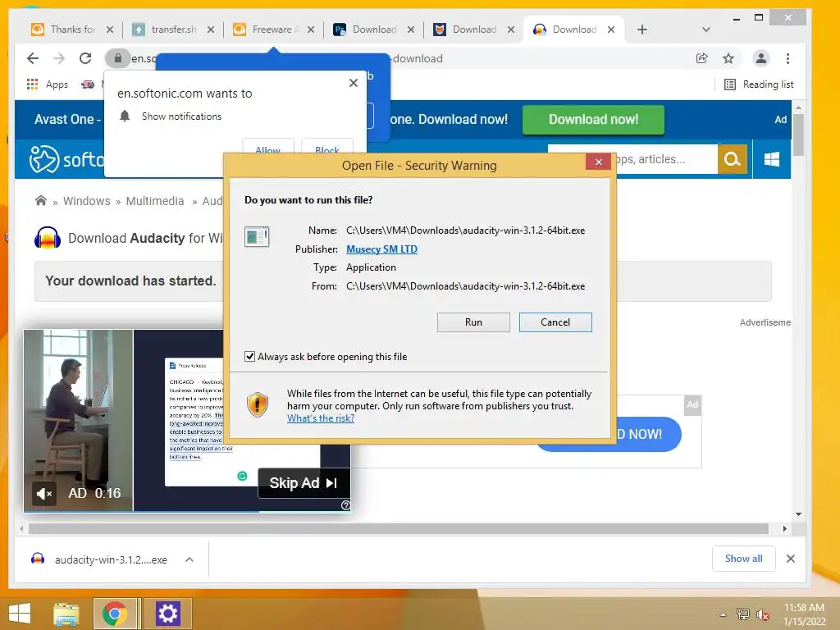Viewport: 840px width, 630px height.
Task: Open the Windows breadcrumb link
Action: (x=86, y=201)
